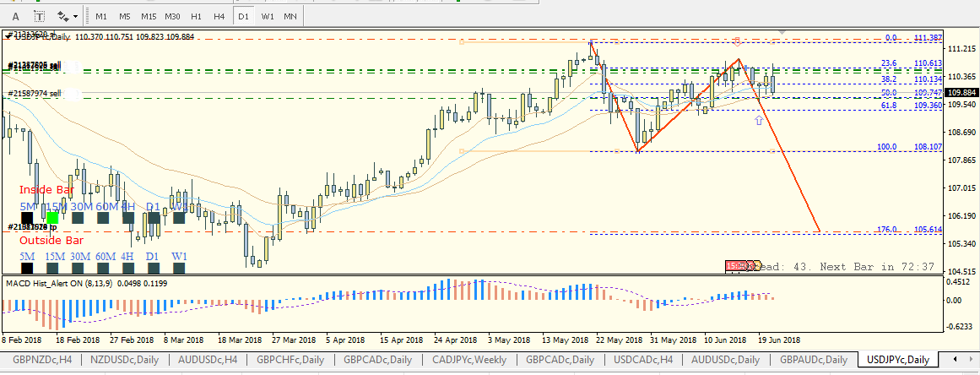Open the USDCADc,H4 chart tab

click(x=644, y=360)
